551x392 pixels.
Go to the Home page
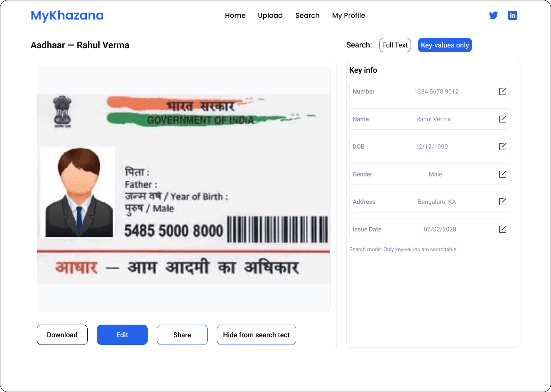(235, 15)
